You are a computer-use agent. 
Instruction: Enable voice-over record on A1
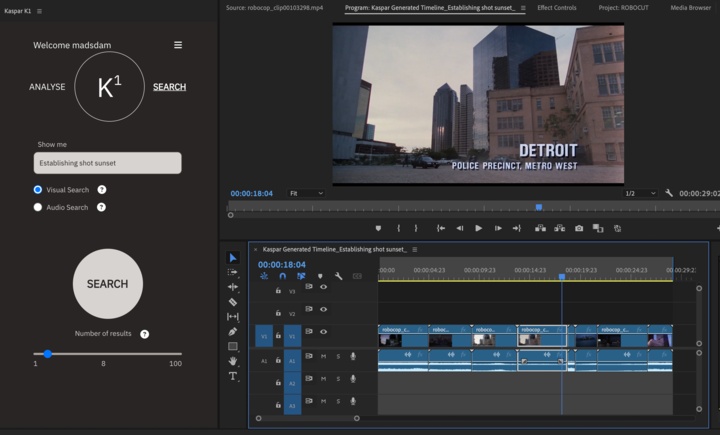353,356
